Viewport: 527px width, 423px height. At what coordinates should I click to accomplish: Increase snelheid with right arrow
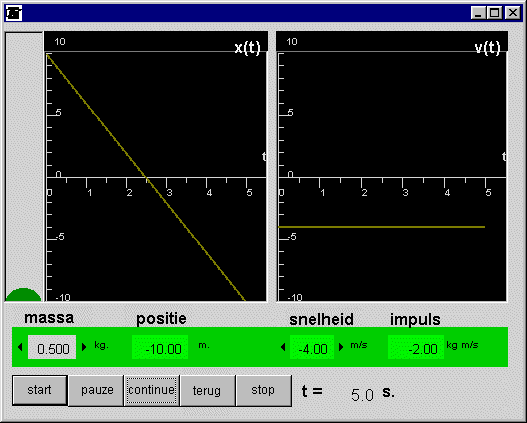tap(341, 347)
